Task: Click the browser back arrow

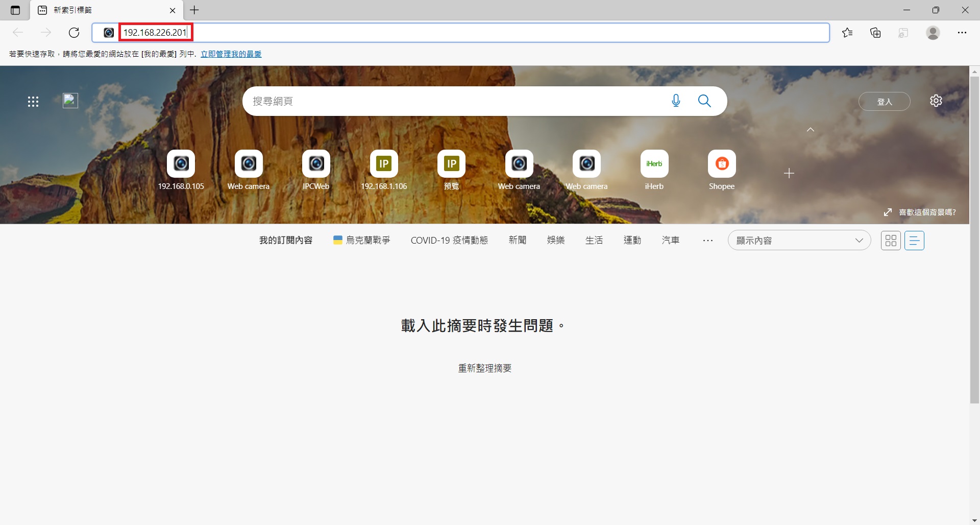Action: coord(18,33)
